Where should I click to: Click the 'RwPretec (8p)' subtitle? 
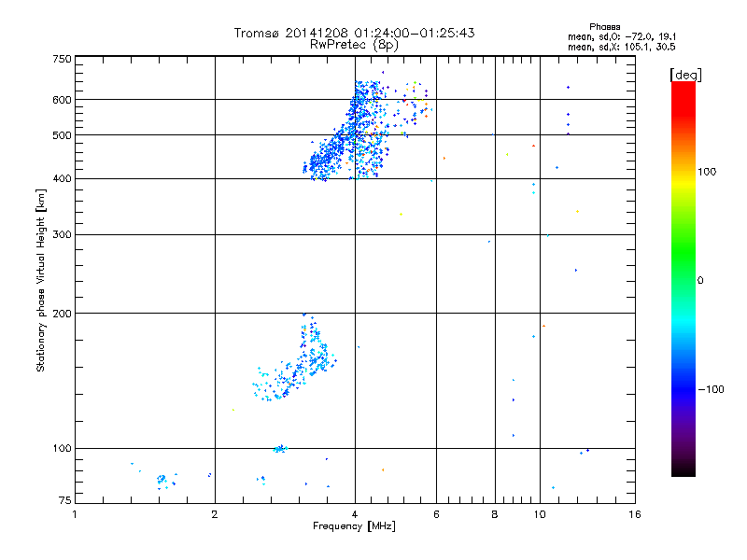coord(354,45)
